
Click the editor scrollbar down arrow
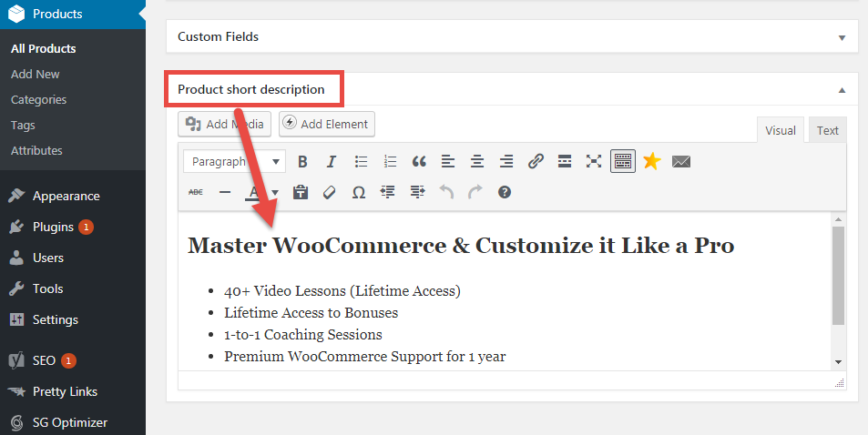tap(838, 362)
